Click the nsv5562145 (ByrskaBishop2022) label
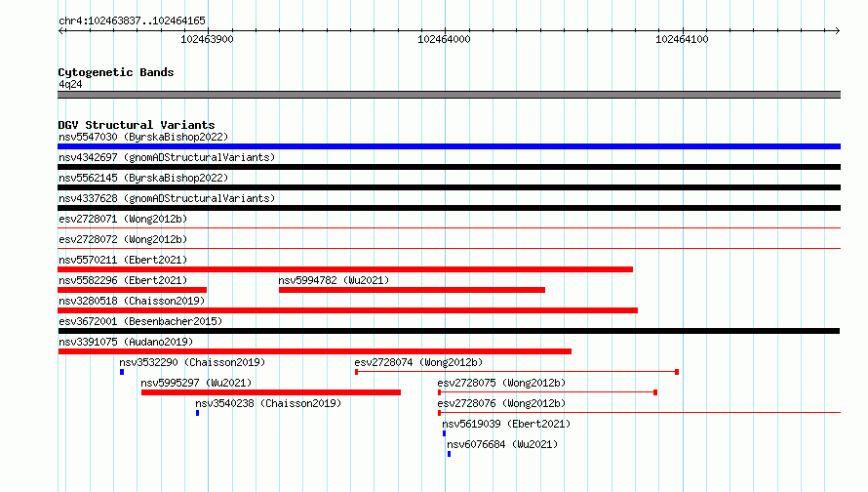This screenshot has height=492, width=868. 143,178
